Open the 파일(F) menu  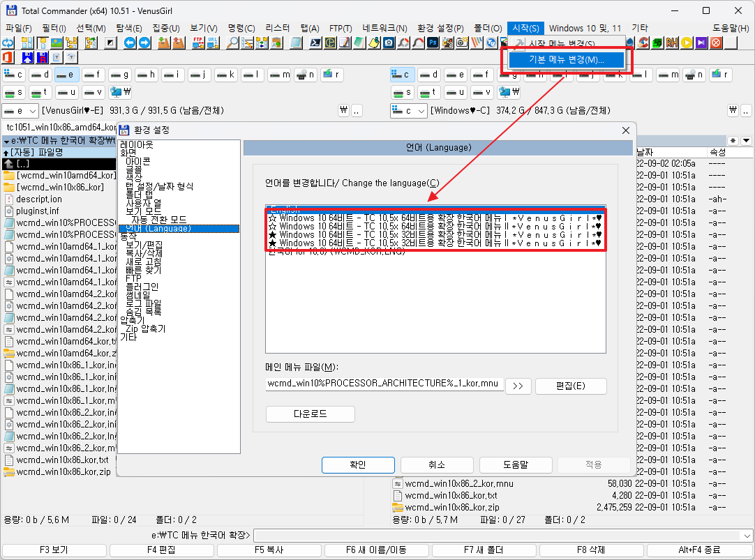18,29
